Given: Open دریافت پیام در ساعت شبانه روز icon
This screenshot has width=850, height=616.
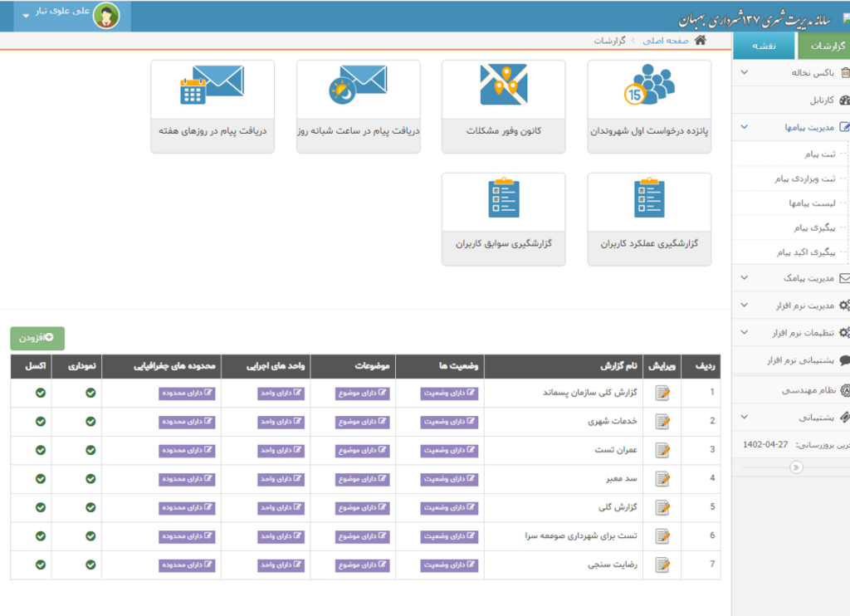Looking at the screenshot, I should pos(358,85).
